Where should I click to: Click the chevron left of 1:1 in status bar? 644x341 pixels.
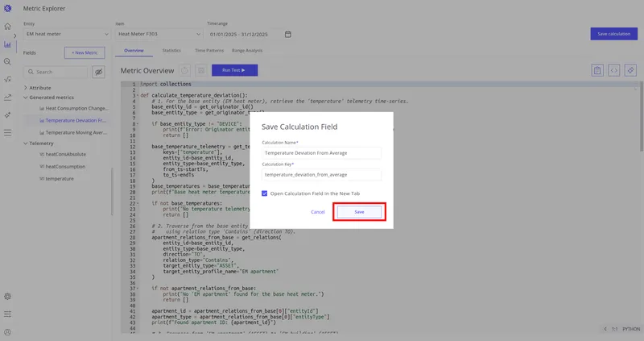605,329
